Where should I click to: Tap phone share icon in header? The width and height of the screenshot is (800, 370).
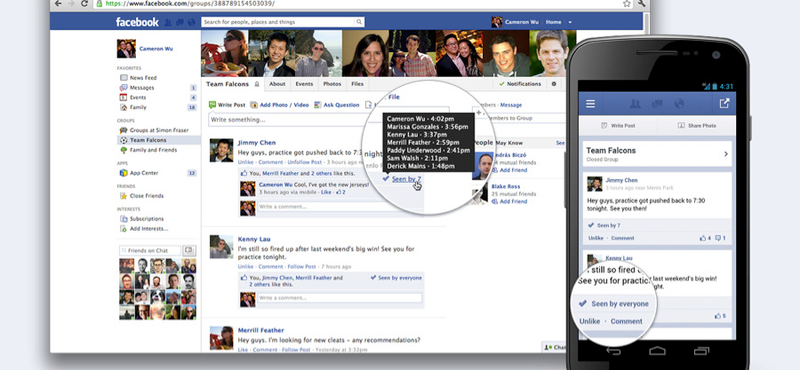tap(724, 104)
